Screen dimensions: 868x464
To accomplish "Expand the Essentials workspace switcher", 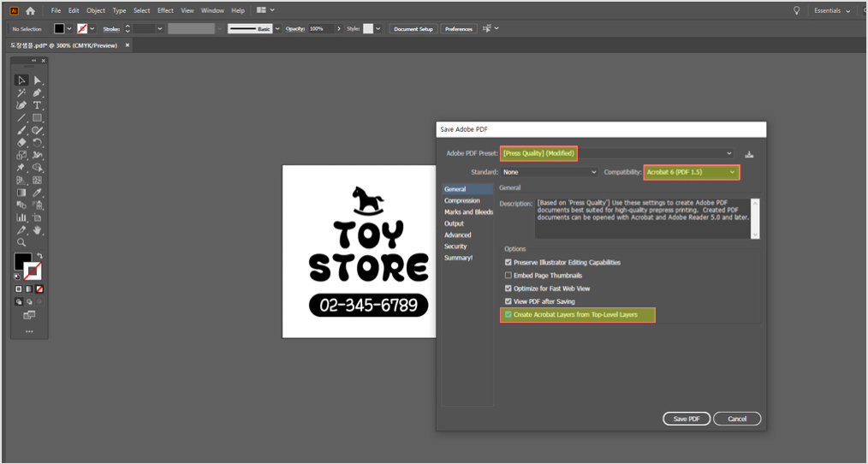I will (x=832, y=10).
